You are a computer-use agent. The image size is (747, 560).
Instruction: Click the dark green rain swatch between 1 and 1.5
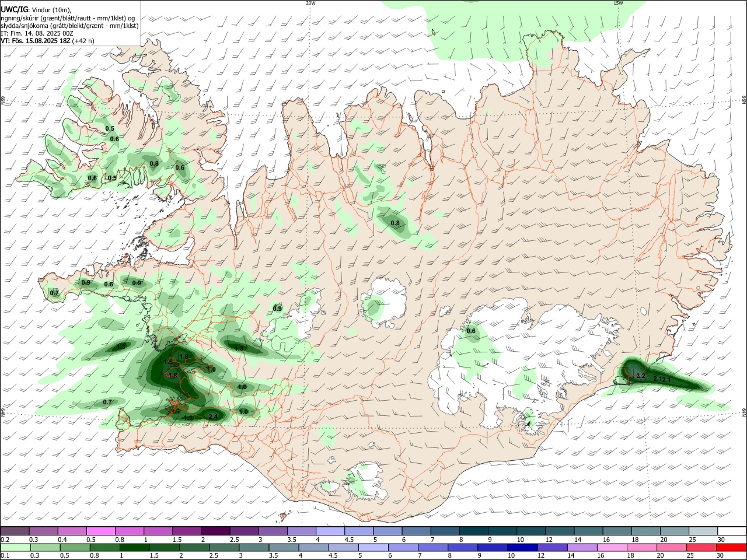click(x=134, y=547)
